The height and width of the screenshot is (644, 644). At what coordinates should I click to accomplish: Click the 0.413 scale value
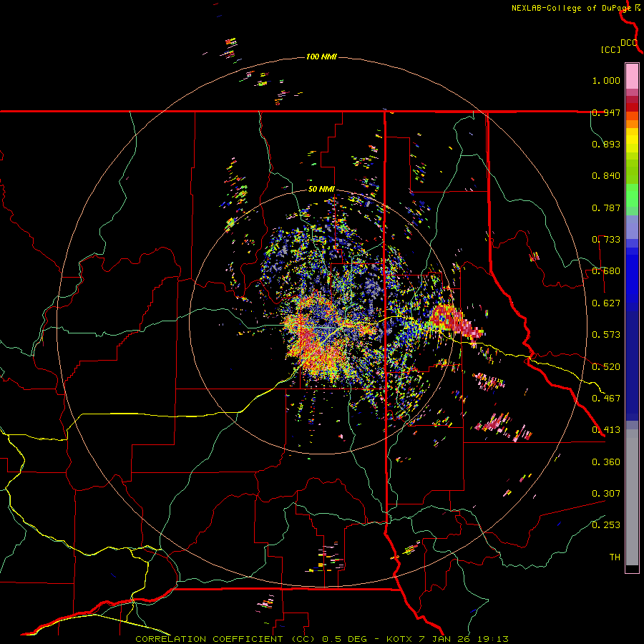pyautogui.click(x=606, y=430)
